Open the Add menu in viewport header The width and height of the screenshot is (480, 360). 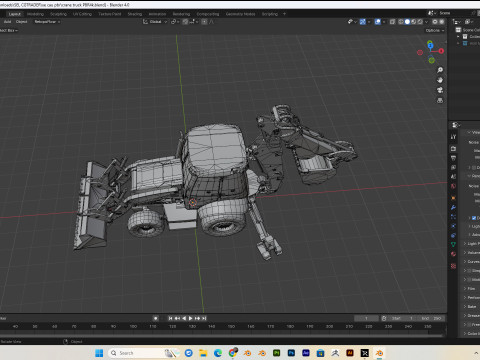7,22
